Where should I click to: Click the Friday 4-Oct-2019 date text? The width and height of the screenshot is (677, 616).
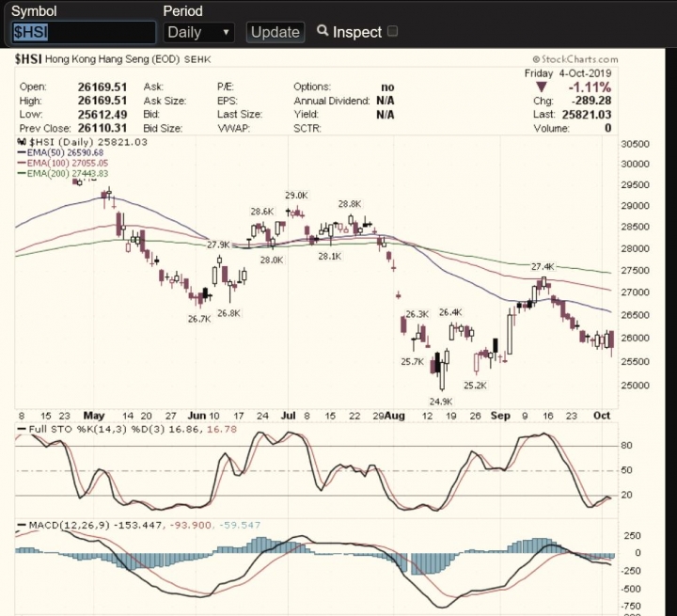568,73
